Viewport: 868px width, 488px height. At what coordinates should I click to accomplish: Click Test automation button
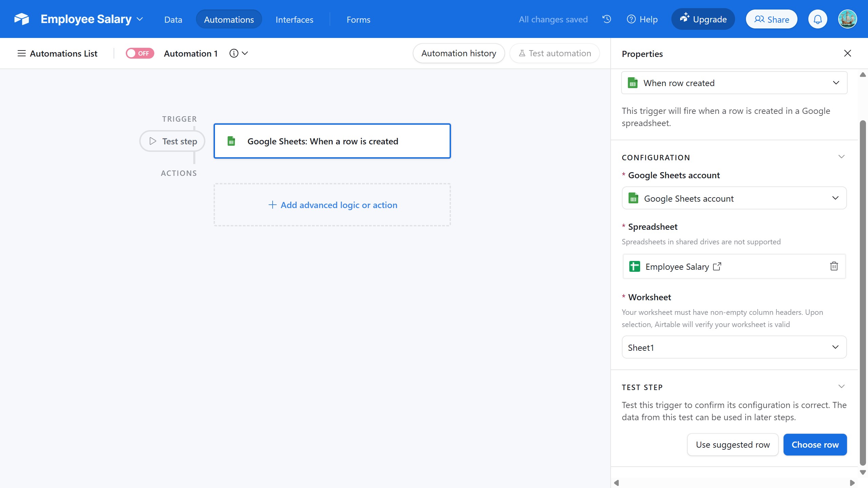[555, 53]
